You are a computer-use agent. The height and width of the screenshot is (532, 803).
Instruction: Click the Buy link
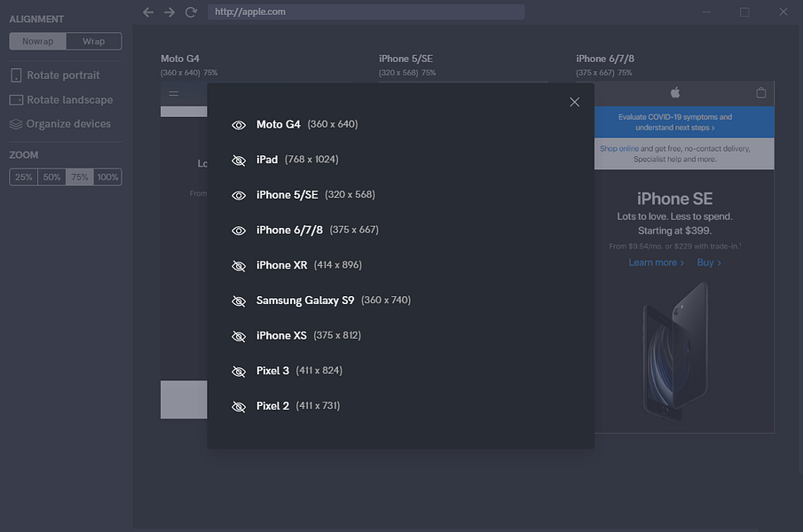click(709, 262)
